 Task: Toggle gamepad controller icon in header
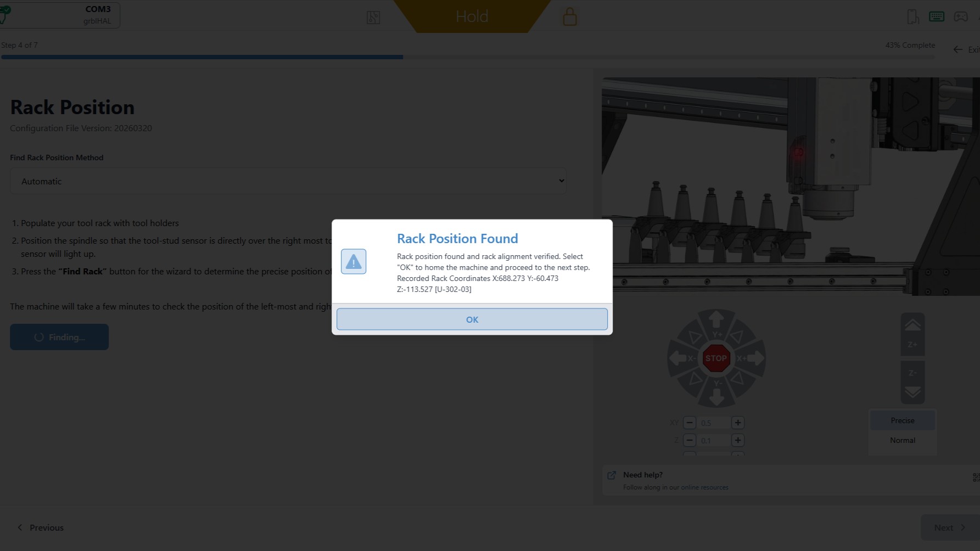[x=961, y=16]
